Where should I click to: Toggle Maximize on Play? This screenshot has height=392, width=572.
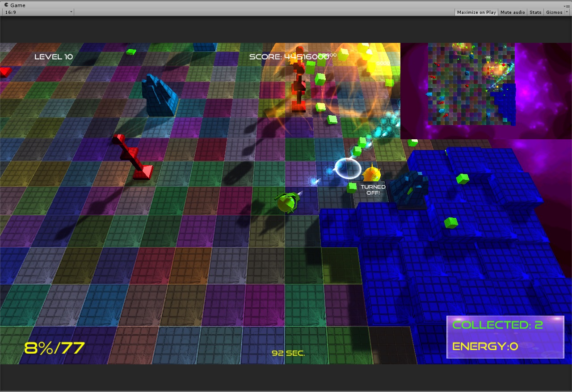476,12
